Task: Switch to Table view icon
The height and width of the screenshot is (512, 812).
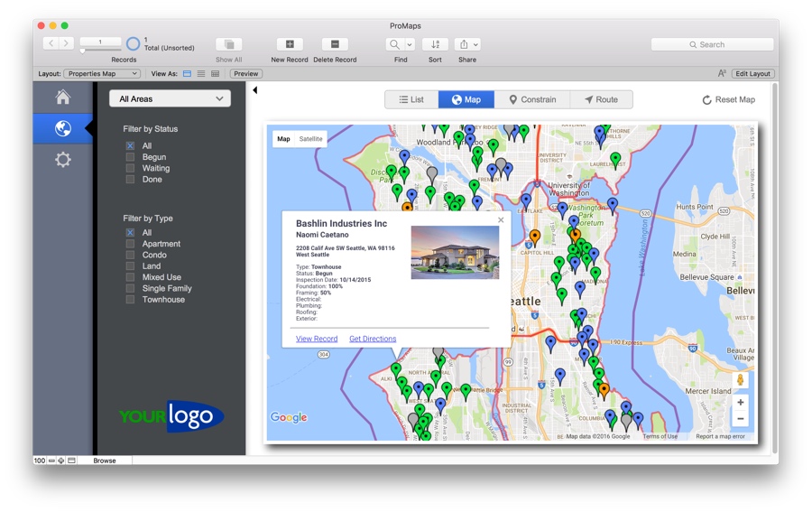Action: [x=215, y=73]
